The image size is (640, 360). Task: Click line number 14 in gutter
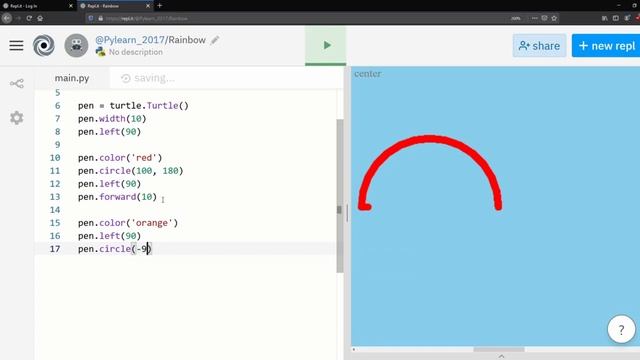pos(55,210)
